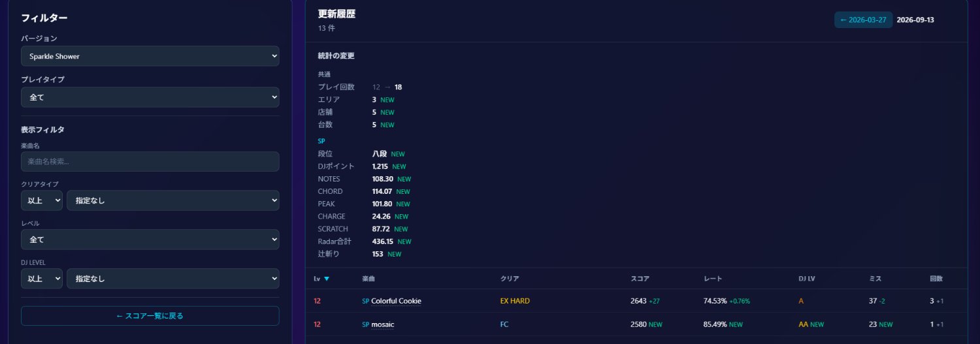Click the 段位 value 八段
Image resolution: width=980 pixels, height=344 pixels.
click(x=380, y=154)
